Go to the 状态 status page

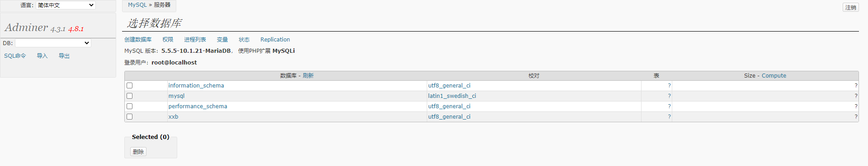(x=244, y=40)
